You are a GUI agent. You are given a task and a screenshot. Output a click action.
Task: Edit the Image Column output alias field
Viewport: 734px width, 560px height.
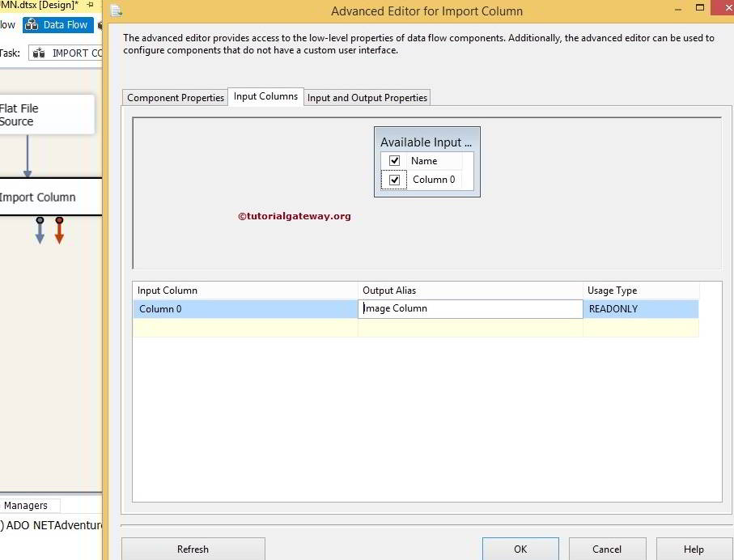[469, 309]
